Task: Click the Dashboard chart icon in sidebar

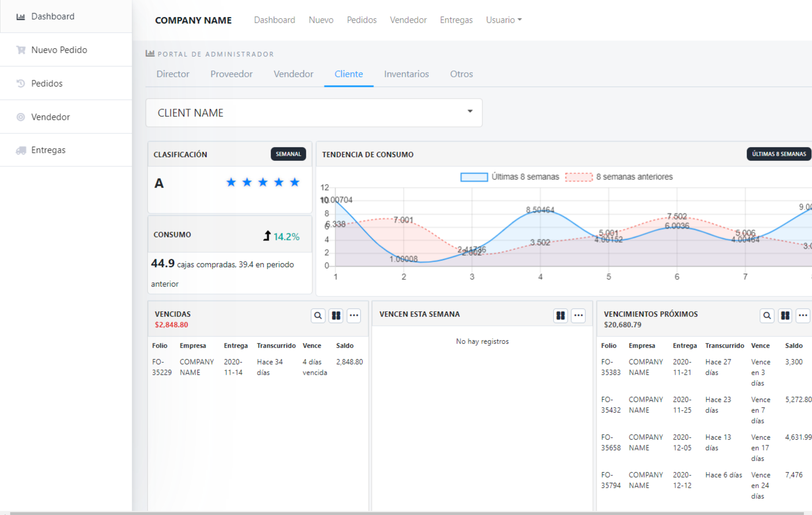Action: (21, 16)
